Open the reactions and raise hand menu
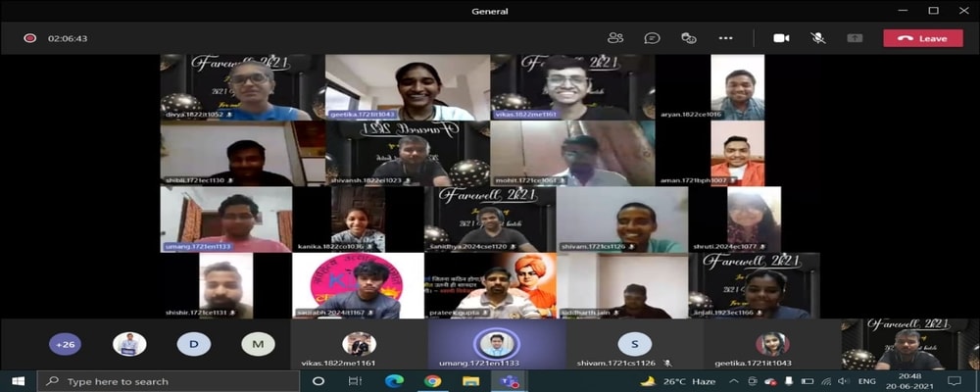This screenshot has width=980, height=392. coord(689,38)
